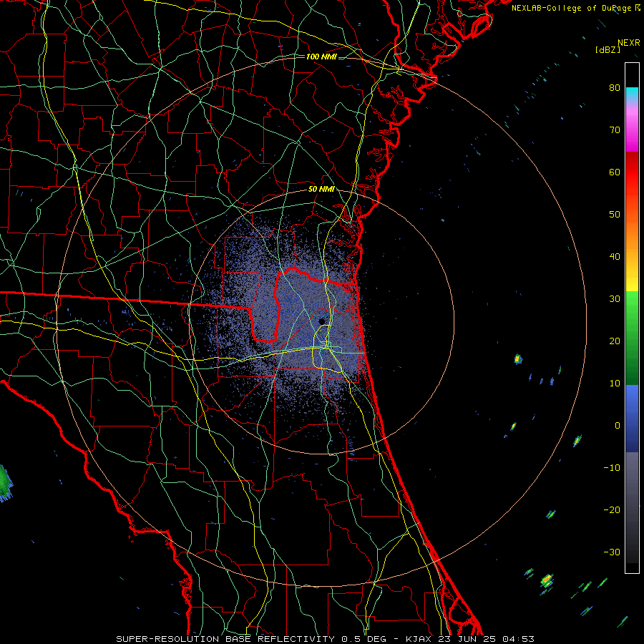This screenshot has width=644, height=644.
Task: Click the 30 value on the dBZ scale
Action: (x=615, y=298)
